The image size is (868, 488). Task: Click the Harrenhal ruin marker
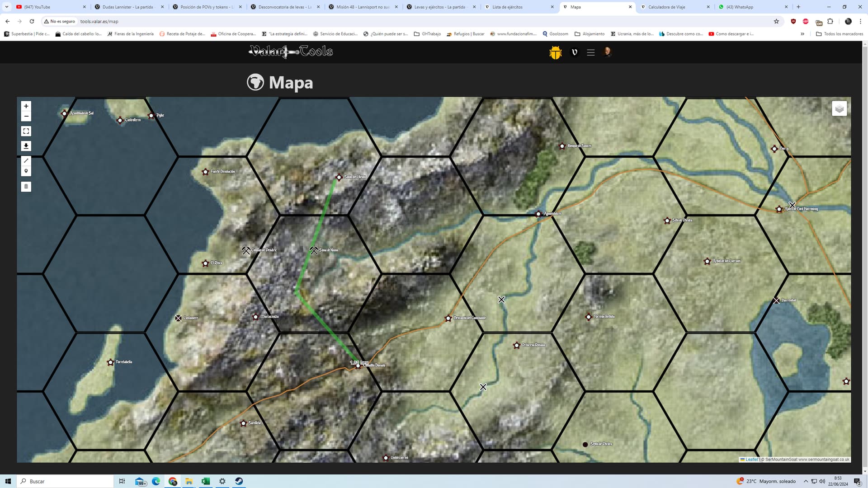[776, 300]
